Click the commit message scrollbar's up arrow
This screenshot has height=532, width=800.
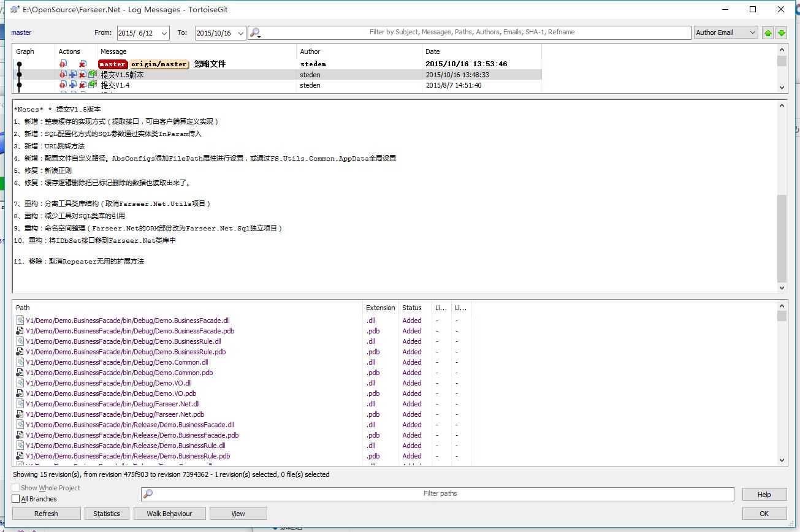[782, 105]
